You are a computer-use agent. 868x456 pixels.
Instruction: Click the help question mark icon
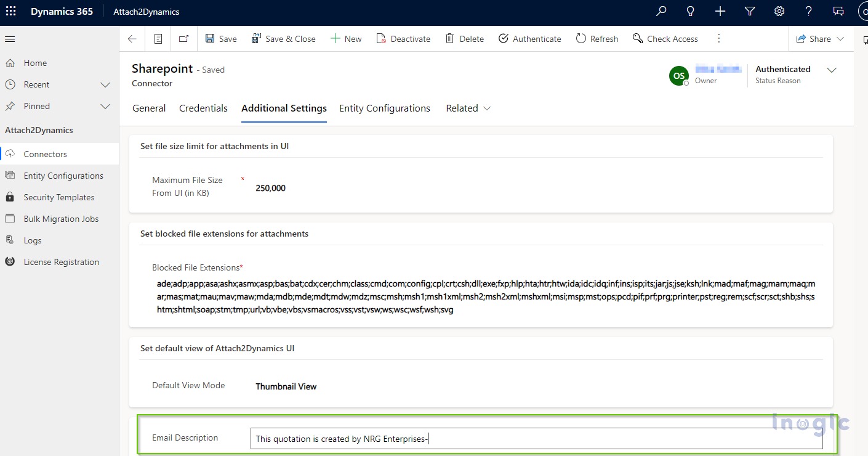[x=809, y=12]
